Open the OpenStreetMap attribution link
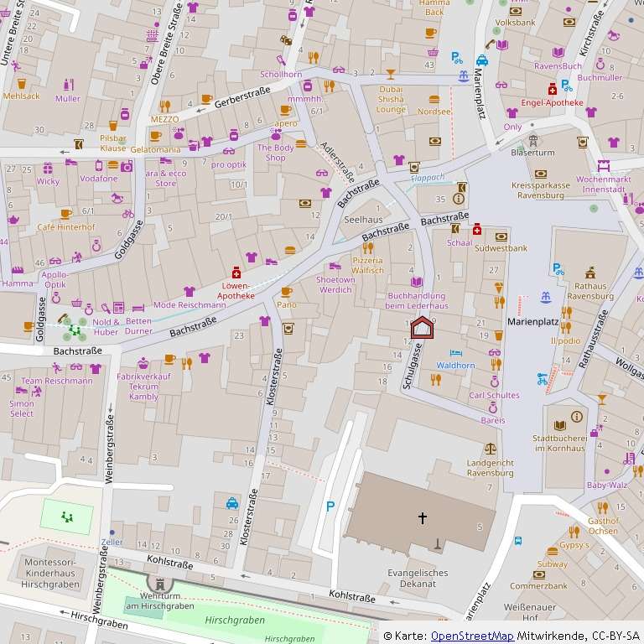Viewport: 644px width, 644px height. coord(472,636)
